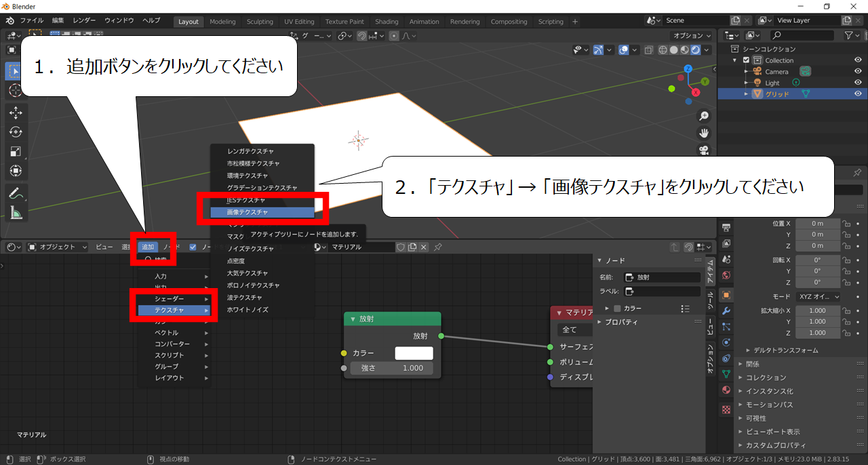Switch to material preview shading

685,49
